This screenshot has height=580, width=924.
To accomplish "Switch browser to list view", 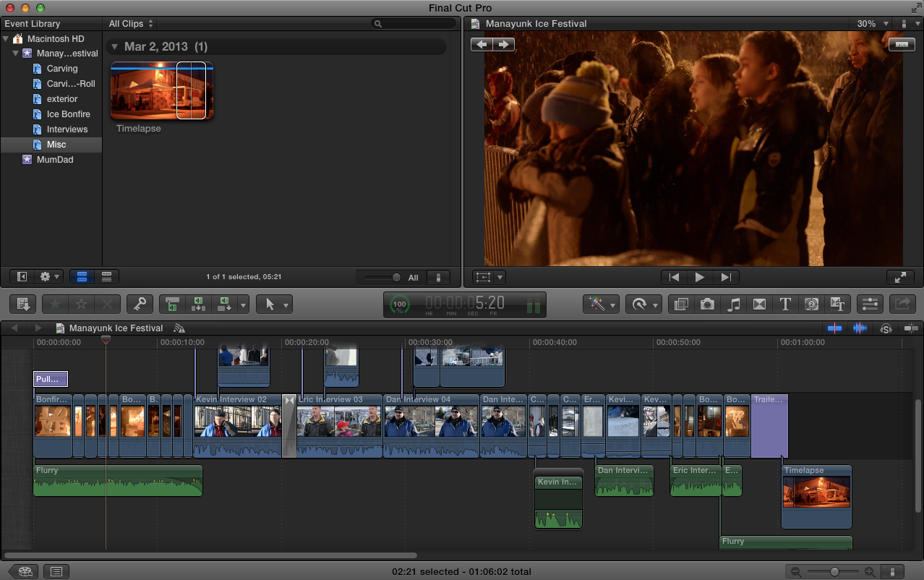I will [x=106, y=276].
